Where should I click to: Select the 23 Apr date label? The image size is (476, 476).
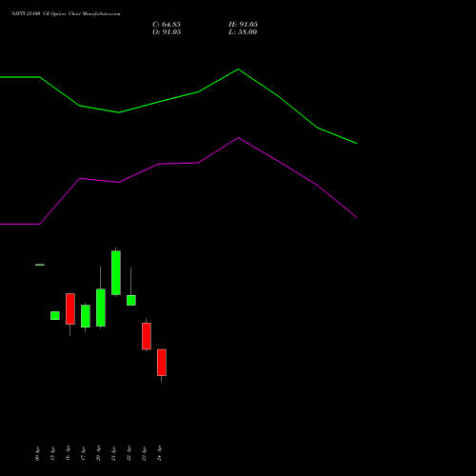tap(144, 453)
